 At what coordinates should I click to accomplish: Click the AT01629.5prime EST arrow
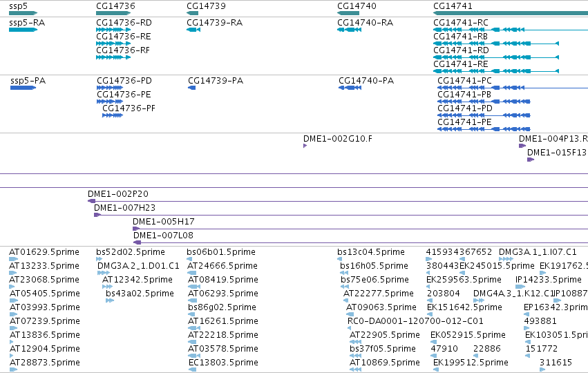[14, 259]
